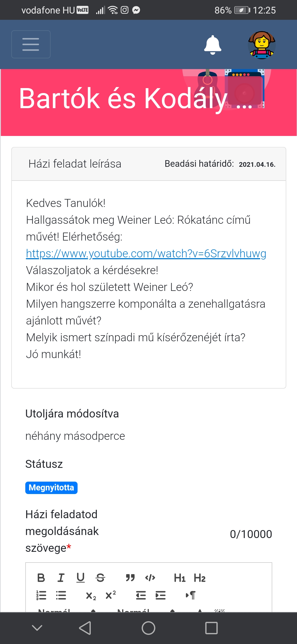Apply superscript formatting
Viewport: 297px width, 644px height.
coord(111,595)
